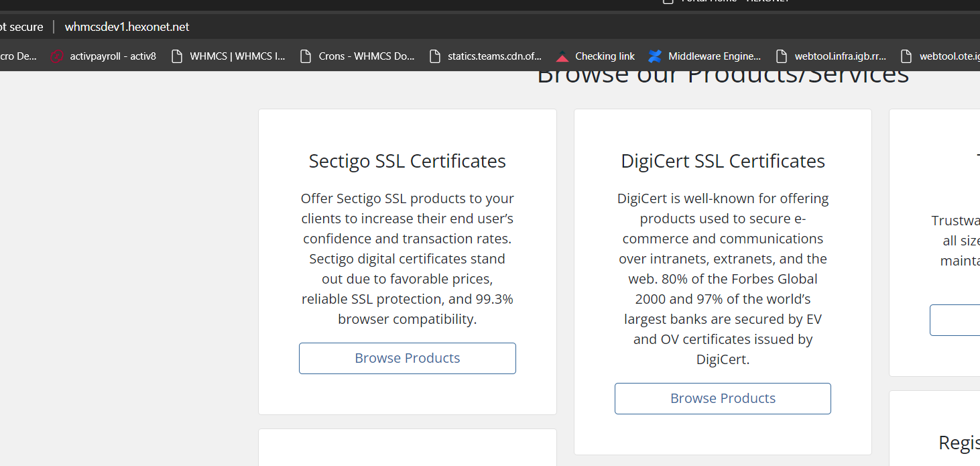The height and width of the screenshot is (466, 980).
Task: Click the Sectigo description paragraph text
Action: (407, 259)
